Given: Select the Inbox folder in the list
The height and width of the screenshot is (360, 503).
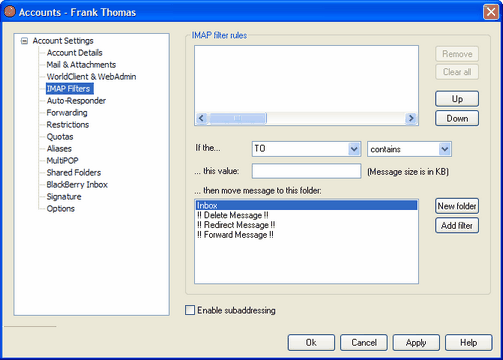Looking at the screenshot, I should 306,205.
